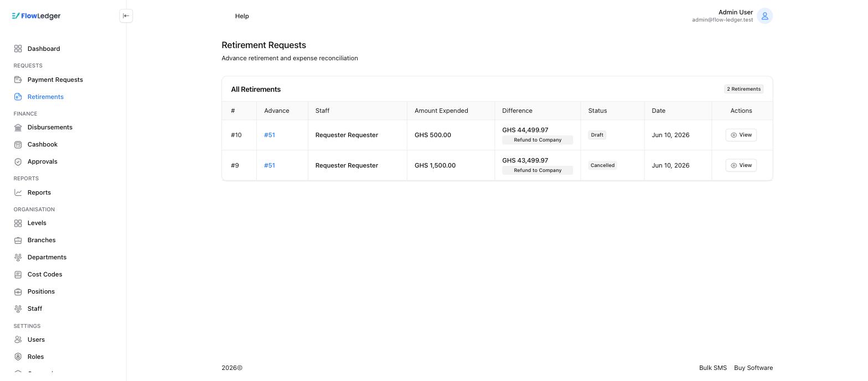Open Approvals section
Image resolution: width=868 pixels, height=381 pixels.
click(43, 161)
